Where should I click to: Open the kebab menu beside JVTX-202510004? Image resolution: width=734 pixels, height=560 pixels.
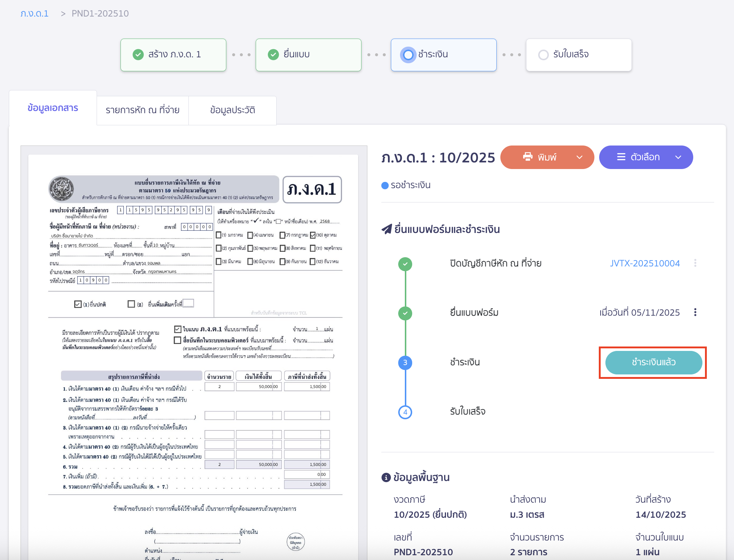[695, 263]
